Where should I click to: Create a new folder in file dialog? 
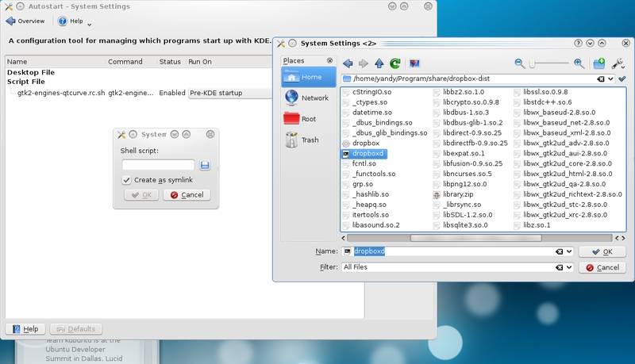pos(600,63)
